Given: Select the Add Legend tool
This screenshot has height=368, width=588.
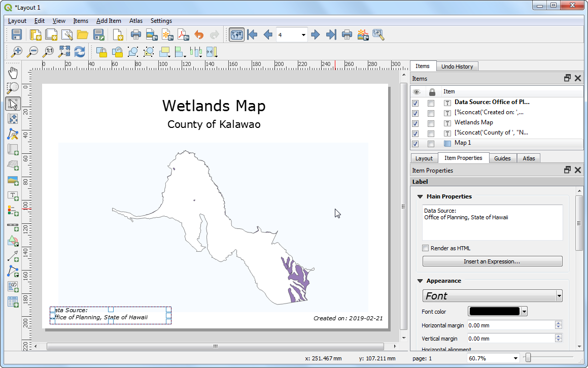Looking at the screenshot, I should 13,211.
